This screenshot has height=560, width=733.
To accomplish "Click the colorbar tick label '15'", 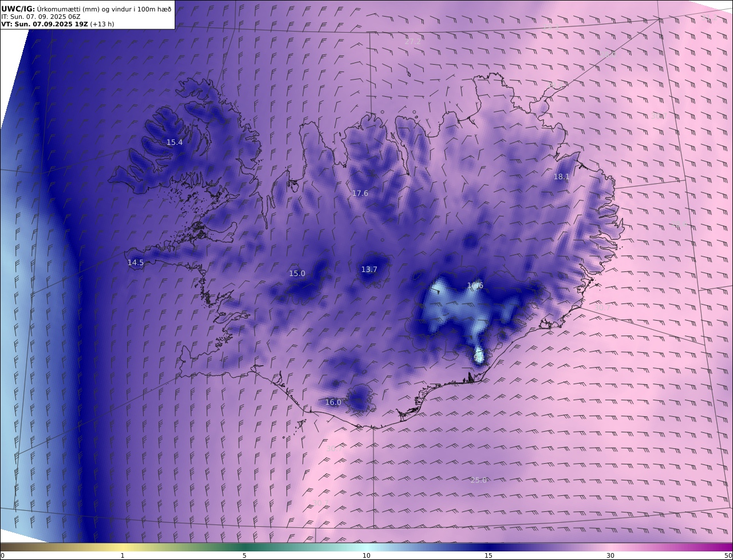I will (x=488, y=555).
